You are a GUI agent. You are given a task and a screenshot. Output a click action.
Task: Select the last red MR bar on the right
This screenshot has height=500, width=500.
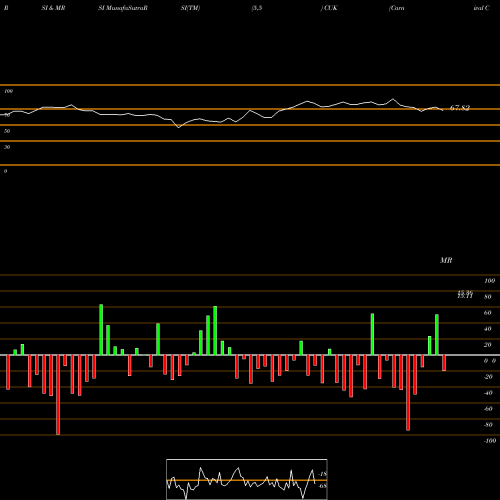tap(444, 363)
